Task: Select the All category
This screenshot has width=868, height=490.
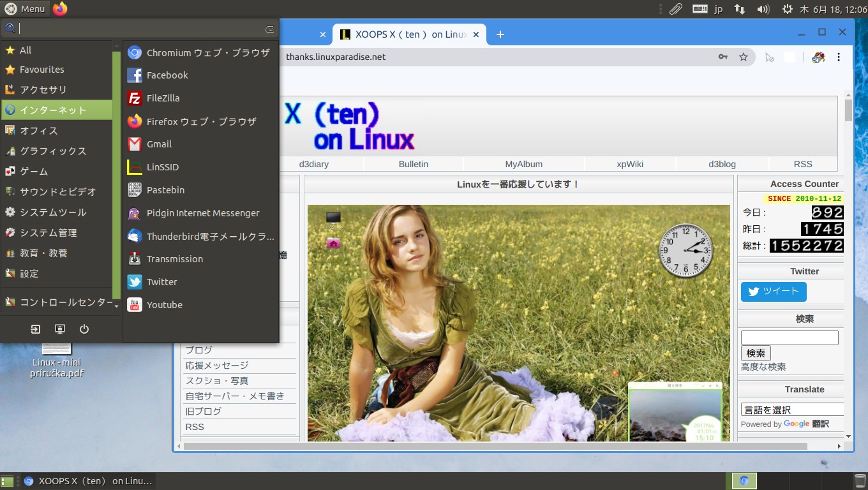Action: (x=57, y=50)
